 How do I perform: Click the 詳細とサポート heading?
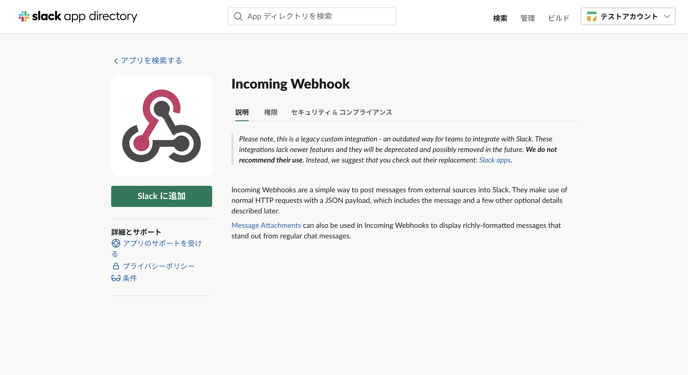pyautogui.click(x=136, y=232)
